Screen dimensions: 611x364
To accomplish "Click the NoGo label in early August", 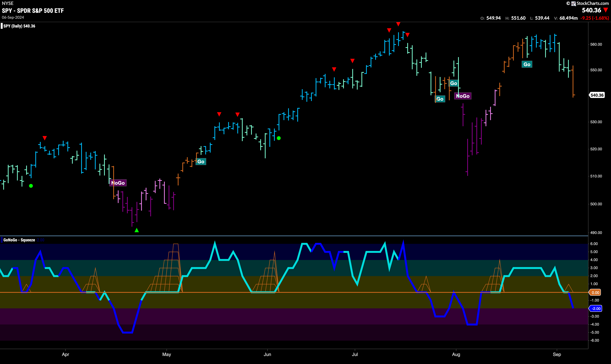I will pos(463,96).
